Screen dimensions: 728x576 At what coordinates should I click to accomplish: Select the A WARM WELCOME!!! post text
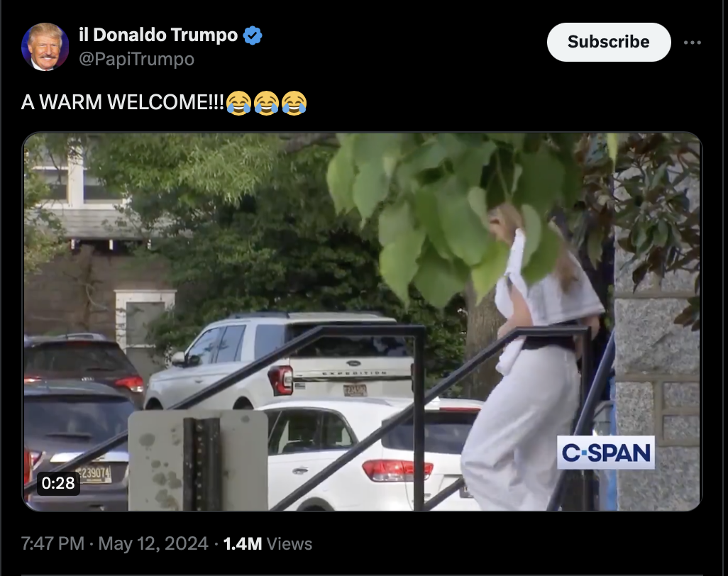(x=123, y=102)
